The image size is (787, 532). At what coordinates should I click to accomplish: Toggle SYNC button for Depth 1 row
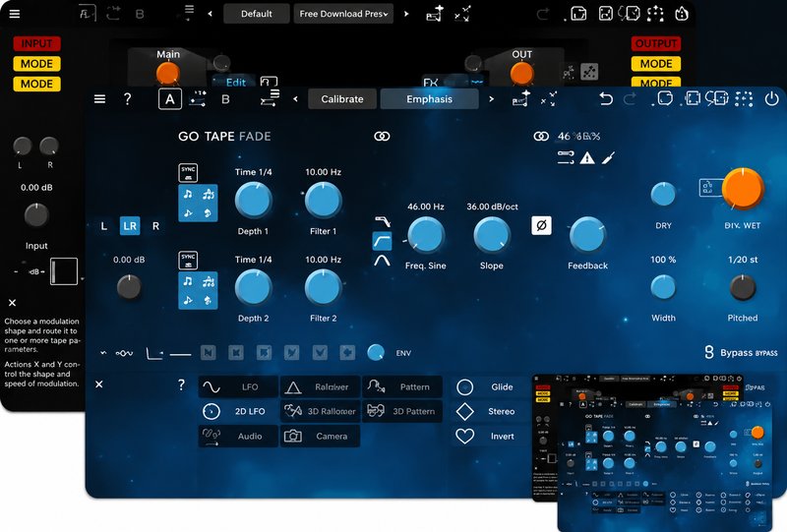[x=188, y=173]
